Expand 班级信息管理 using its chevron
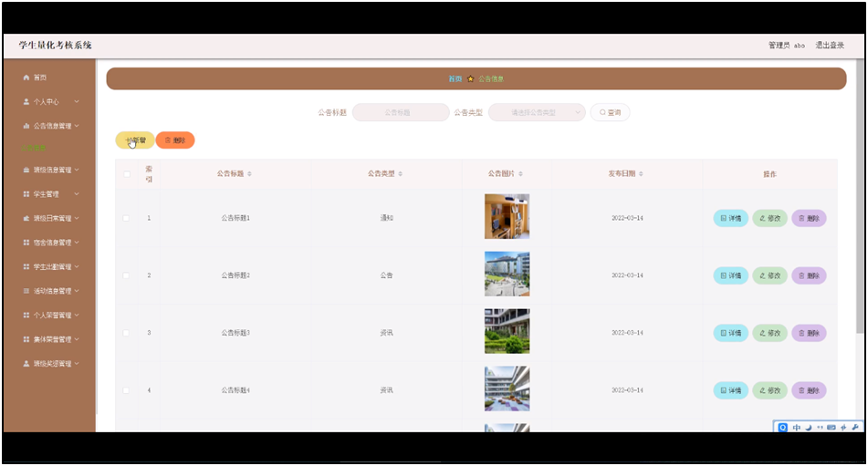The width and height of the screenshot is (868, 466). 77,170
